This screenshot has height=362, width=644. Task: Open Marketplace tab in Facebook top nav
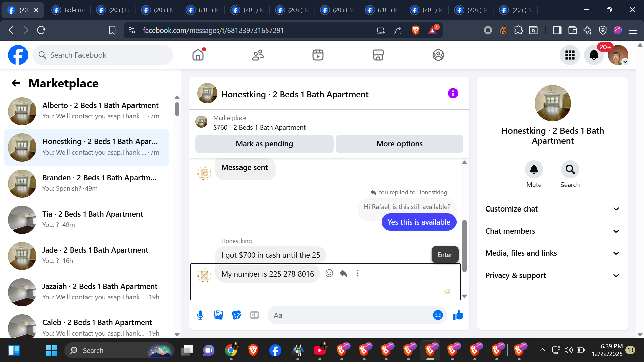(x=378, y=55)
